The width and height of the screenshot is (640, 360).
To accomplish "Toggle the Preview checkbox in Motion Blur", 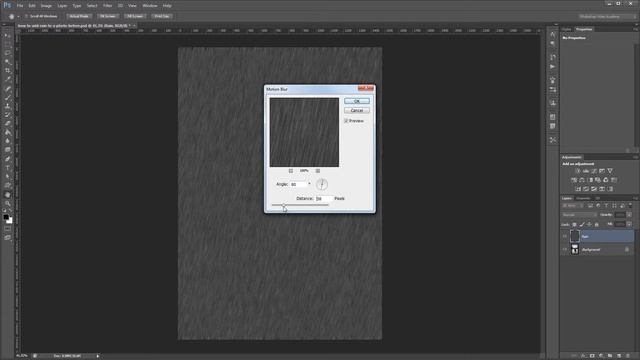I will 346,121.
